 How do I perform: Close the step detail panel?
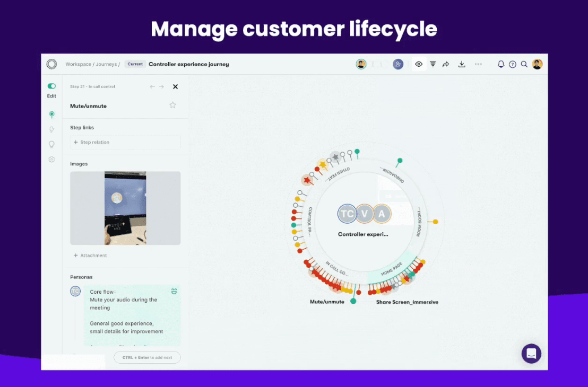point(175,86)
